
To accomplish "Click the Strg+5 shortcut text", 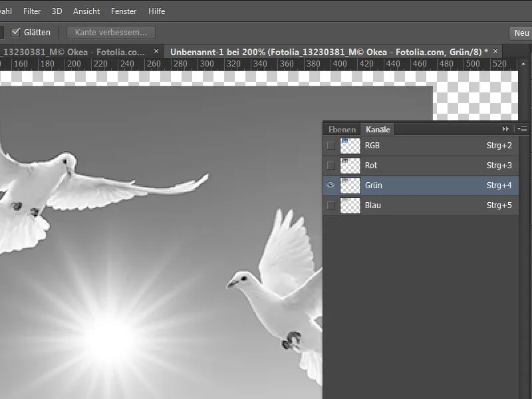I will pyautogui.click(x=499, y=205).
